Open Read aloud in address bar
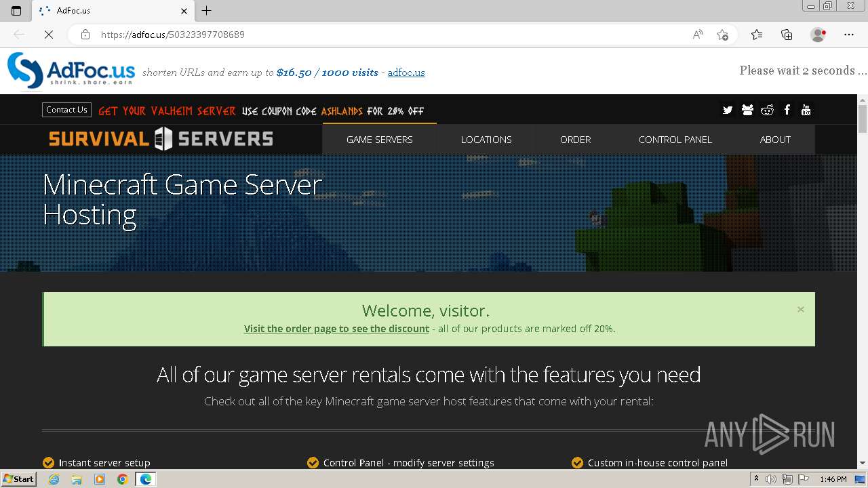Screen dimensions: 868x488 (698, 35)
